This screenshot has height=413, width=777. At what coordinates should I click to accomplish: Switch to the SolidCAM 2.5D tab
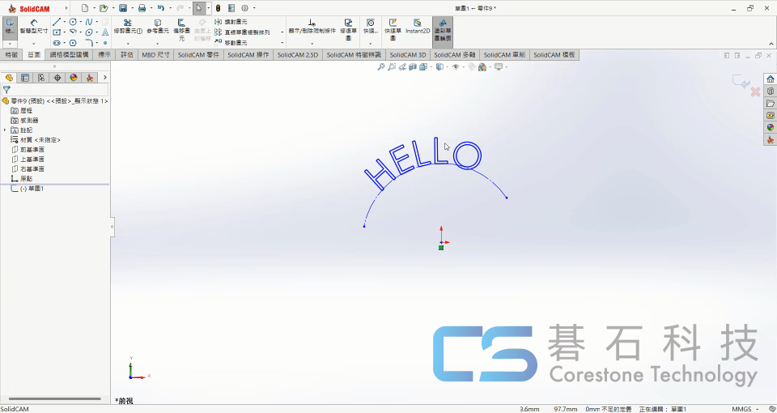coord(298,55)
